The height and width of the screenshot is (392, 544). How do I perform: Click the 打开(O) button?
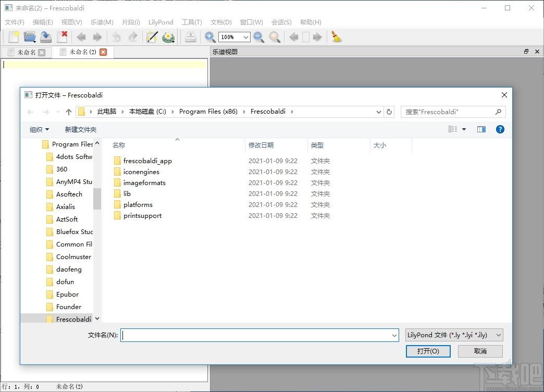click(428, 351)
